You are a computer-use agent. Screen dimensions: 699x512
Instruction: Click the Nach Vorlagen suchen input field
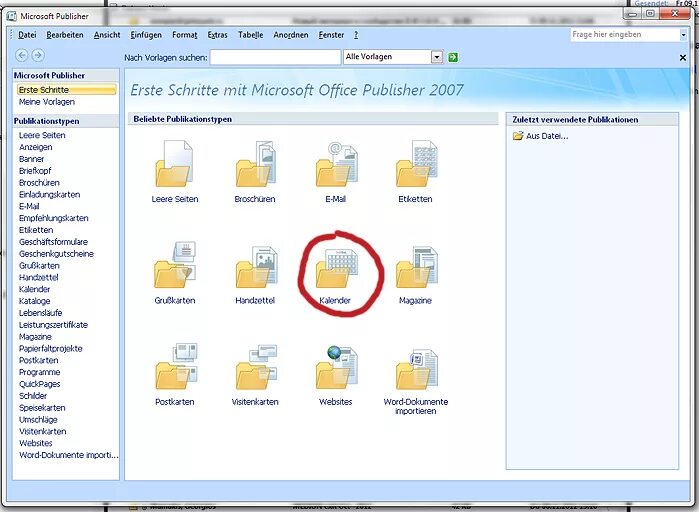click(275, 57)
